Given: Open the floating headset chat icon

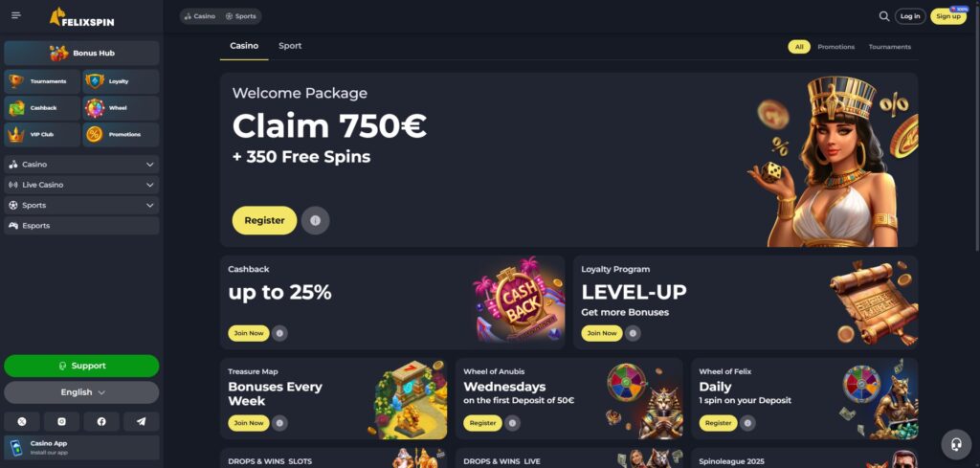Looking at the screenshot, I should click(x=956, y=444).
